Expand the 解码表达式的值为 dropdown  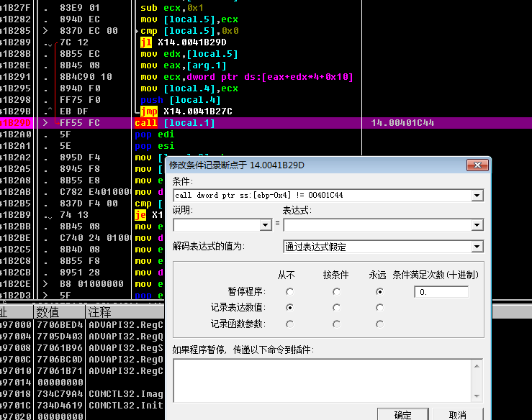click(477, 247)
